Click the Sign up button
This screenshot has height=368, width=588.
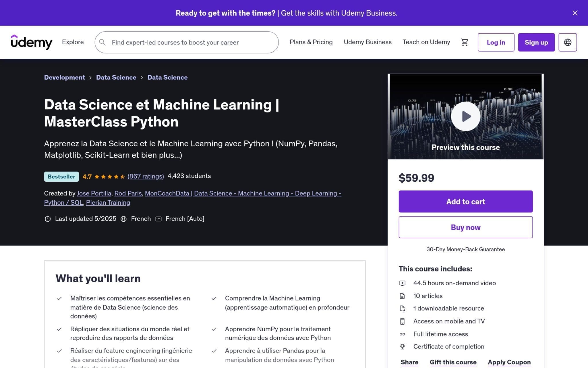click(x=536, y=42)
